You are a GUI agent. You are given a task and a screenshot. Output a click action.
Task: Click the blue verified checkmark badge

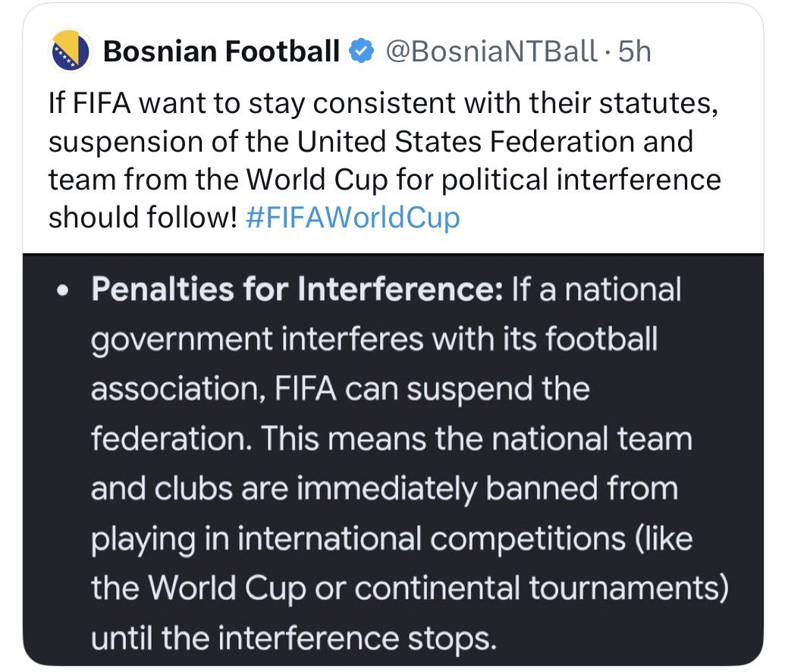(362, 51)
